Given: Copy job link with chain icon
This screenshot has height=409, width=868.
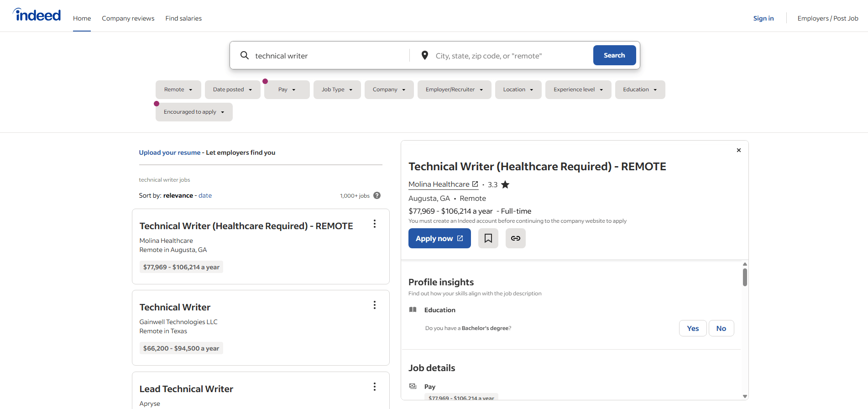Looking at the screenshot, I should 516,238.
